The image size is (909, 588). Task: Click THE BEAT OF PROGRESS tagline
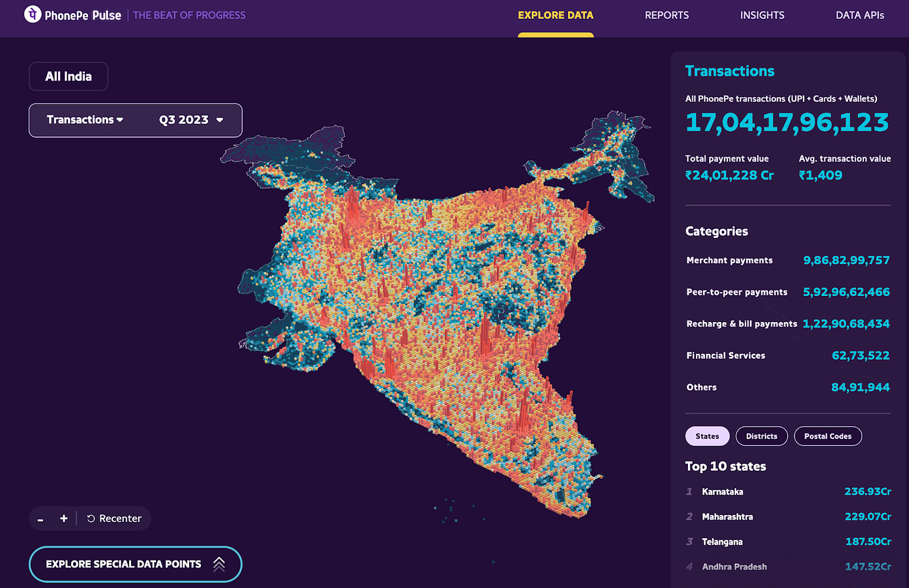click(x=189, y=15)
